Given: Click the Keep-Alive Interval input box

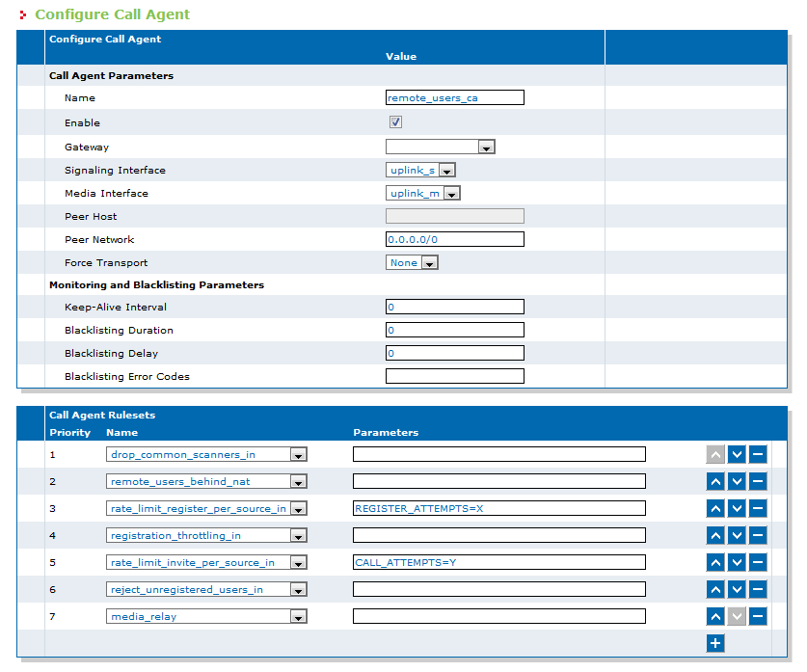Looking at the screenshot, I should pyautogui.click(x=455, y=307).
